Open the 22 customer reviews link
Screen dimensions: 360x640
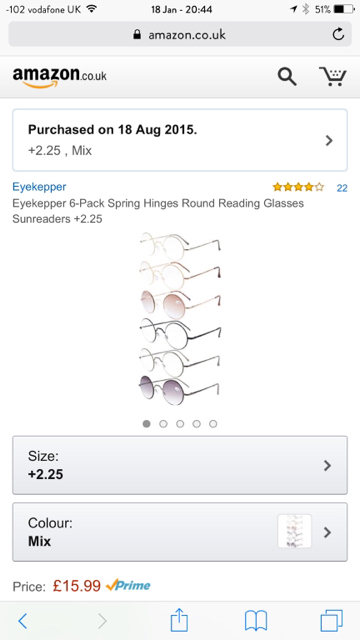coord(342,188)
